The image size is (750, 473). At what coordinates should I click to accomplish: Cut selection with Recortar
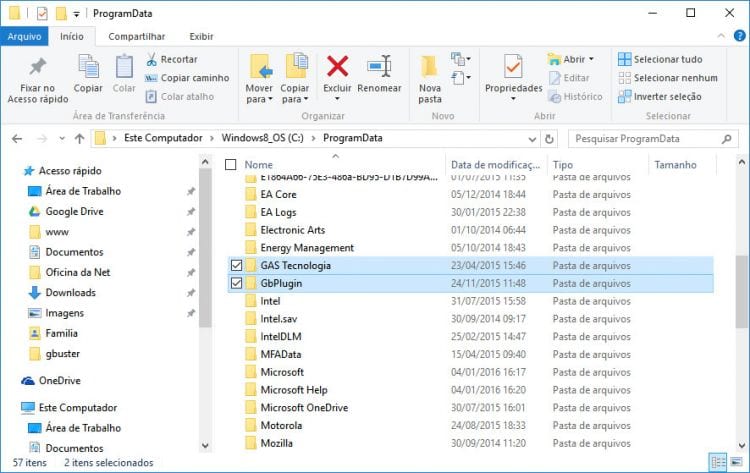pyautogui.click(x=172, y=59)
